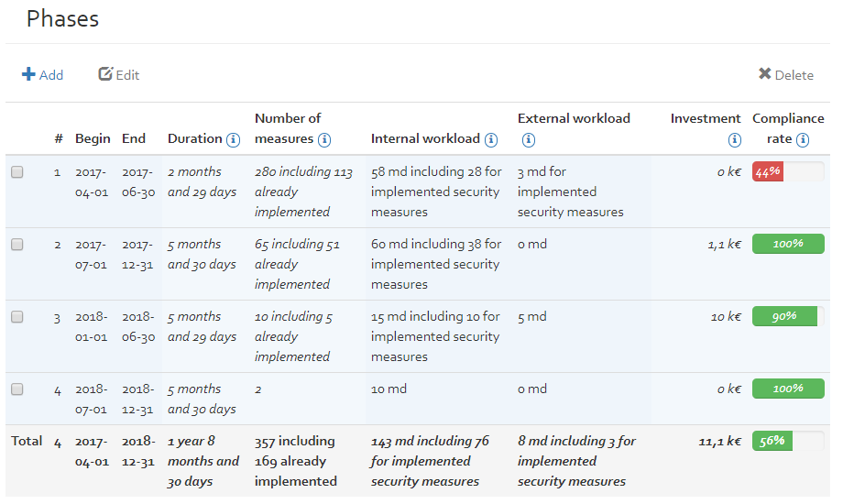
Task: Open the Number of measures info icon
Action: [324, 140]
